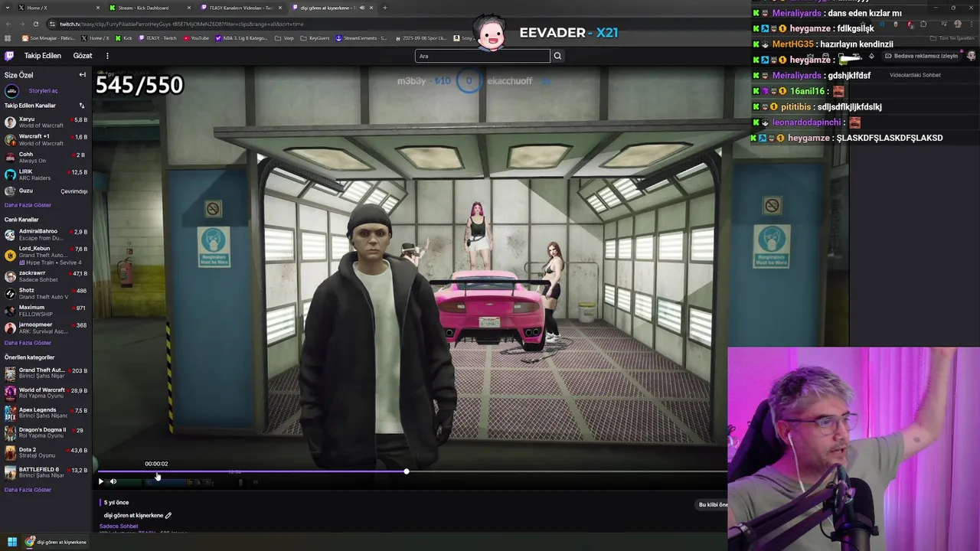Select Chrome taskbar item dişi gören
Image resolution: width=980 pixels, height=551 pixels.
(x=57, y=542)
